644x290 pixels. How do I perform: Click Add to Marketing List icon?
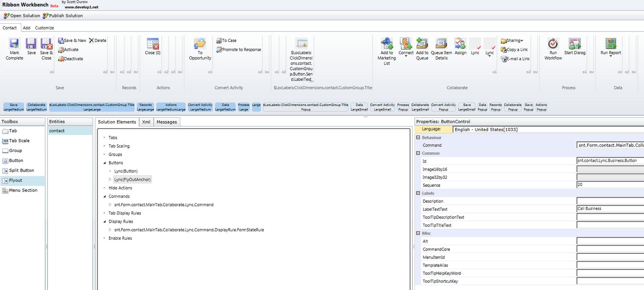[387, 43]
